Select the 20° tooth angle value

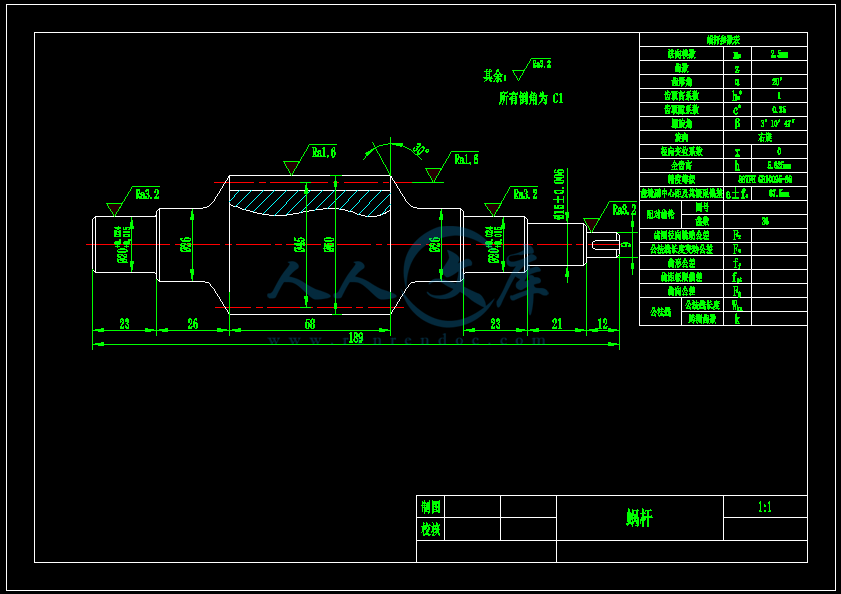coord(777,82)
